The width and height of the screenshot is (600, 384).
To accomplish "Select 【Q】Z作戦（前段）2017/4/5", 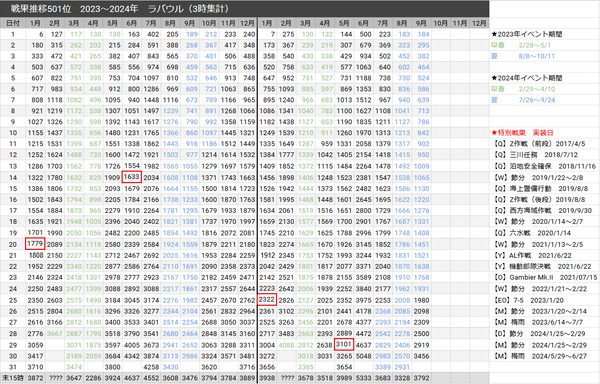I will (x=538, y=144).
